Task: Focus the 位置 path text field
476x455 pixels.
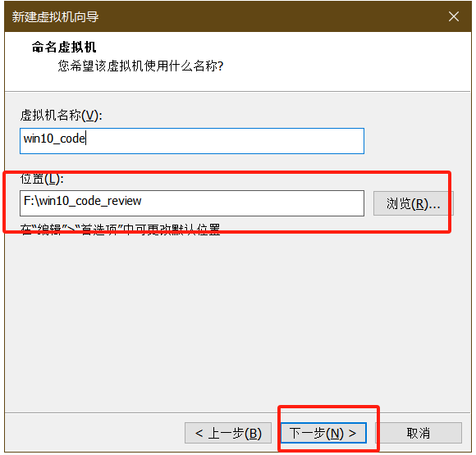Action: point(192,203)
